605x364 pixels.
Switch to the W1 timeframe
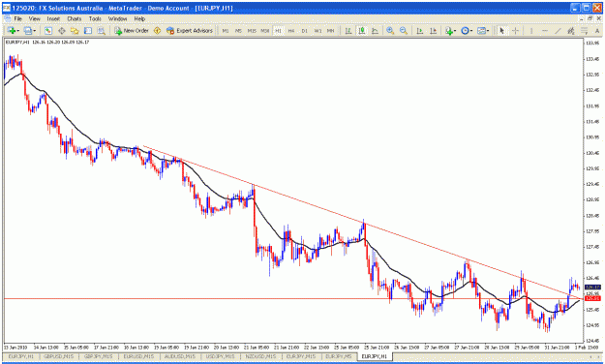point(318,31)
